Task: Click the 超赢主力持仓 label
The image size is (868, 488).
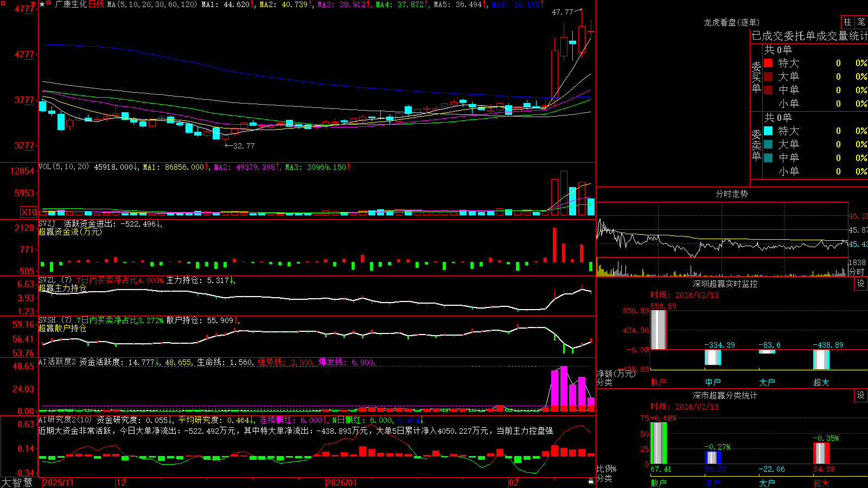Action: pos(62,288)
